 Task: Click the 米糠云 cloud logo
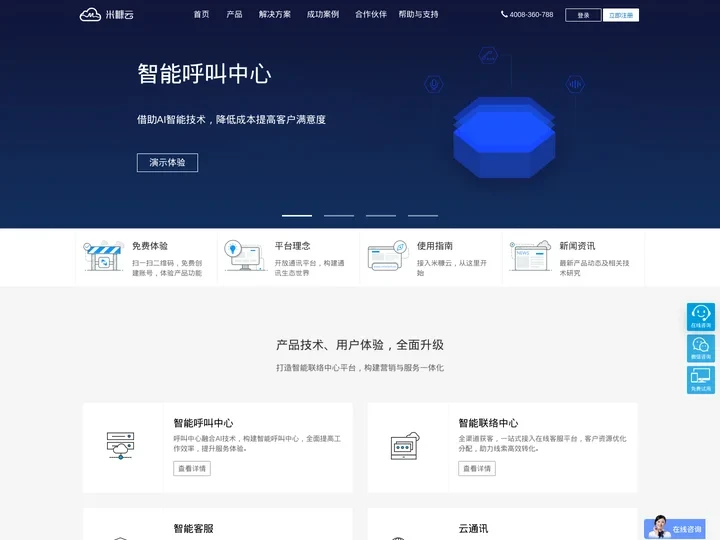tap(107, 14)
